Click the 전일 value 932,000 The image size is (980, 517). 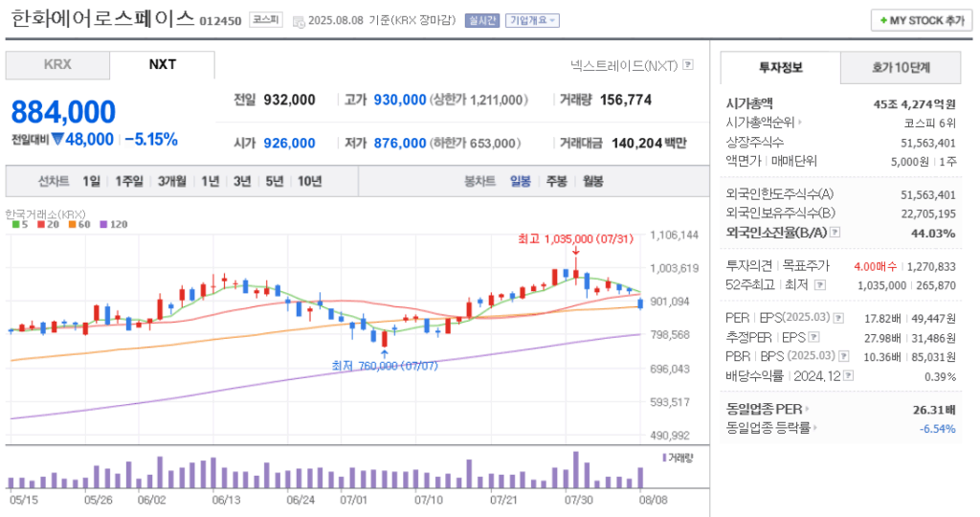click(x=289, y=100)
